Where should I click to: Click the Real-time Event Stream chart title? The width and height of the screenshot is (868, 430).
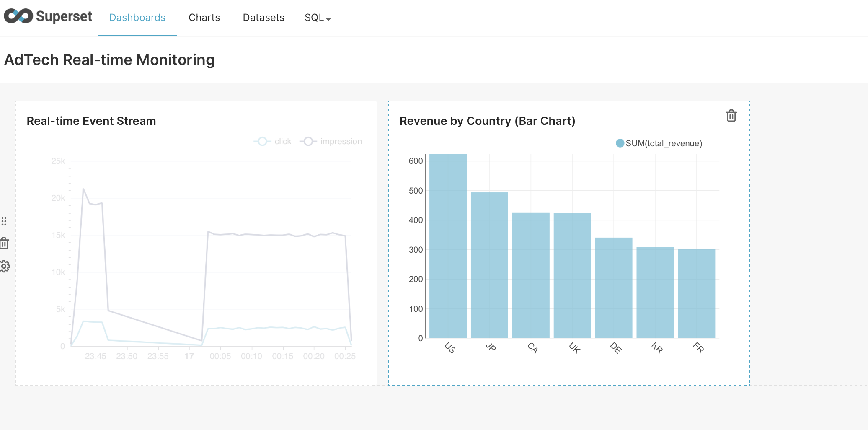coord(91,121)
